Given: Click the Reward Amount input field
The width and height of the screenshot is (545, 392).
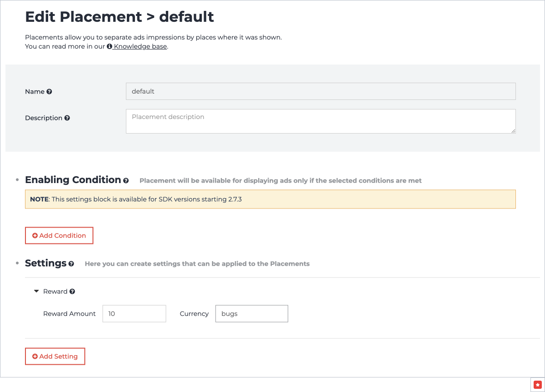Looking at the screenshot, I should tap(134, 314).
